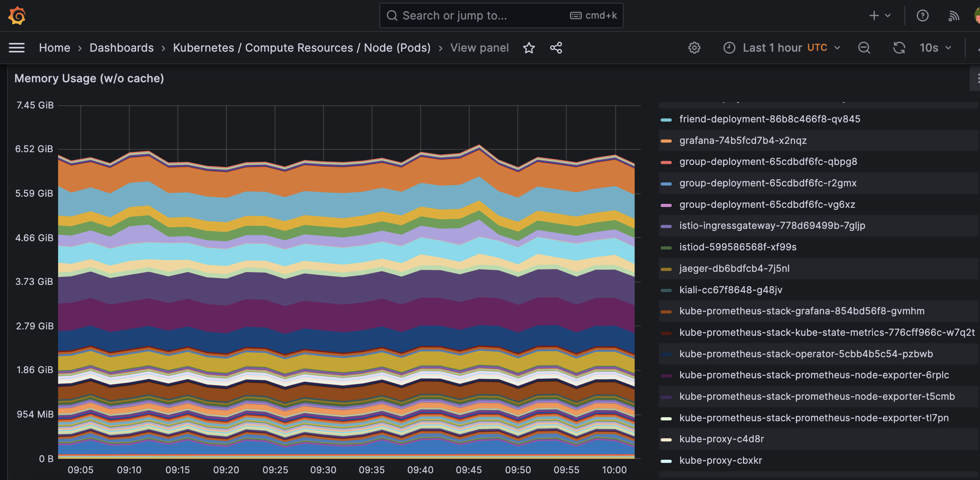Click the Grafana logo icon
Image resolution: width=980 pixels, height=480 pixels.
coord(17,16)
